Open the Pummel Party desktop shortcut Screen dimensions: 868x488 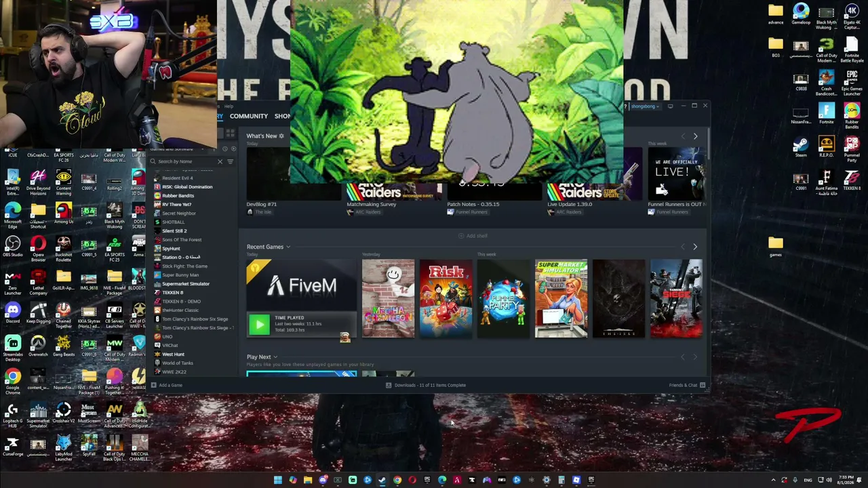coord(852,147)
